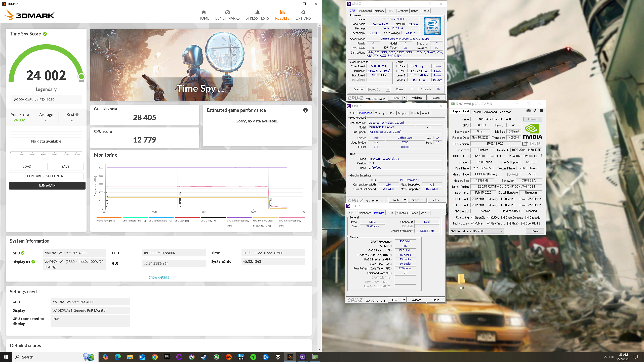
Task: Open the GPU-Z hamburger menu
Action: tap(541, 111)
